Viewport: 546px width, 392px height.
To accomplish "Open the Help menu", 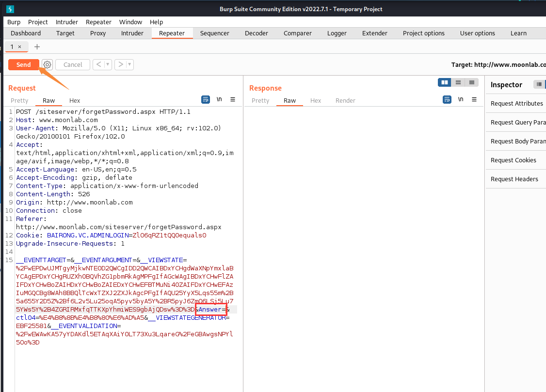I will pyautogui.click(x=156, y=22).
